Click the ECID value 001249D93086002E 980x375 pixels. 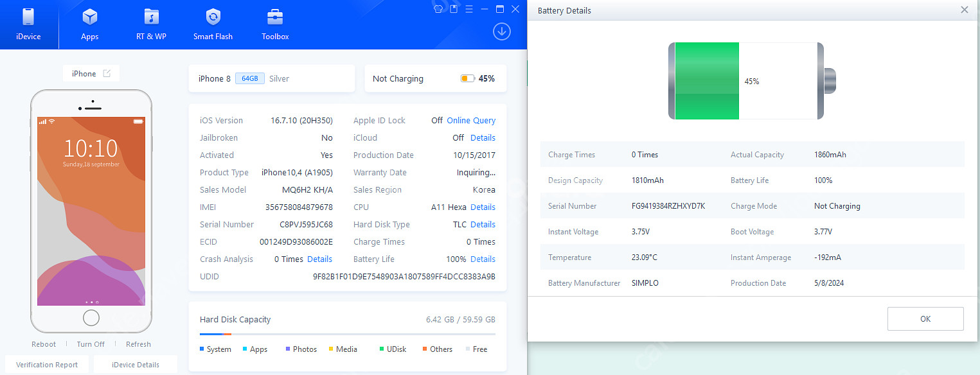296,241
